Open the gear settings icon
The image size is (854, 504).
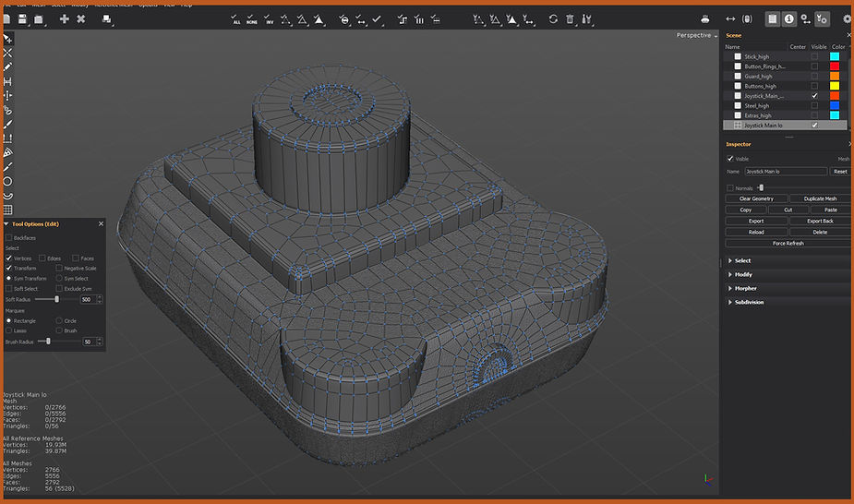[x=848, y=19]
